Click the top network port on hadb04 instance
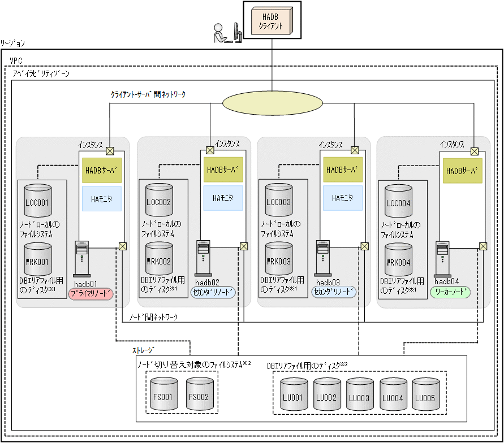The width and height of the screenshot is (504, 443). coord(475,151)
